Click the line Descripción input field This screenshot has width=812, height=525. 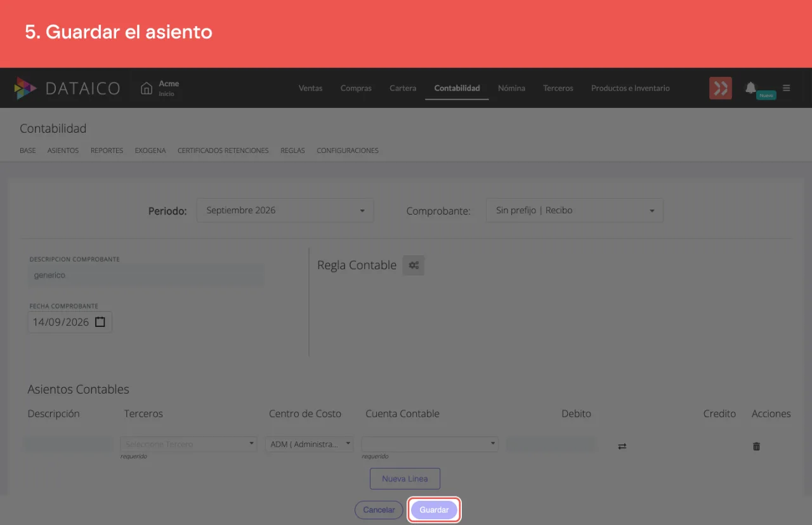[x=69, y=444]
